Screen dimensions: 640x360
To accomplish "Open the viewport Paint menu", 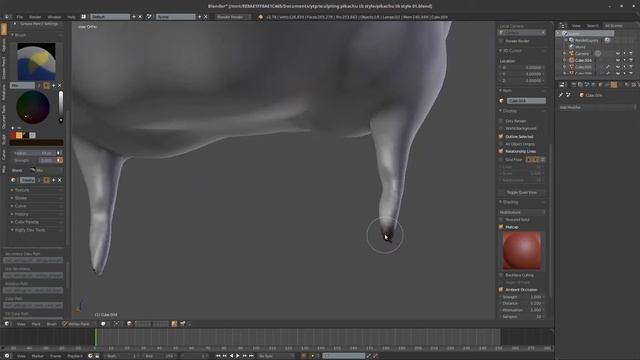I will click(x=36, y=324).
